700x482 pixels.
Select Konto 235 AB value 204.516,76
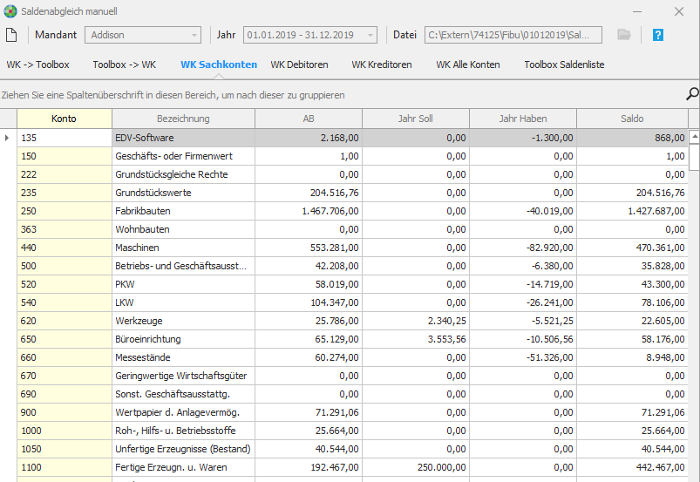click(x=308, y=193)
